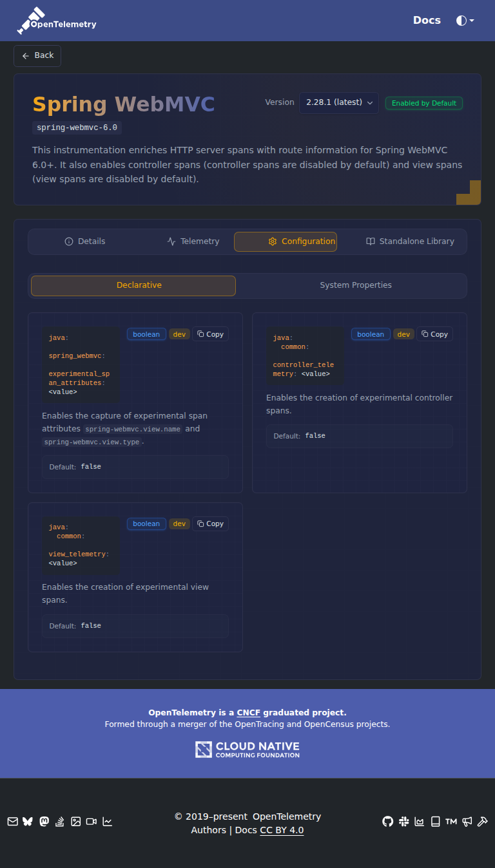Click the info icon on Details tab
Viewport: 495px width, 868px height.
(69, 241)
